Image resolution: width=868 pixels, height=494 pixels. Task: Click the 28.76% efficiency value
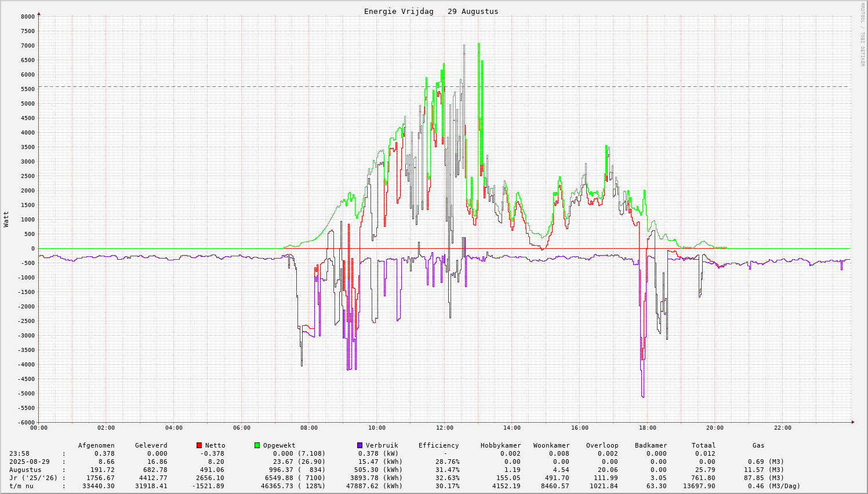pos(447,462)
